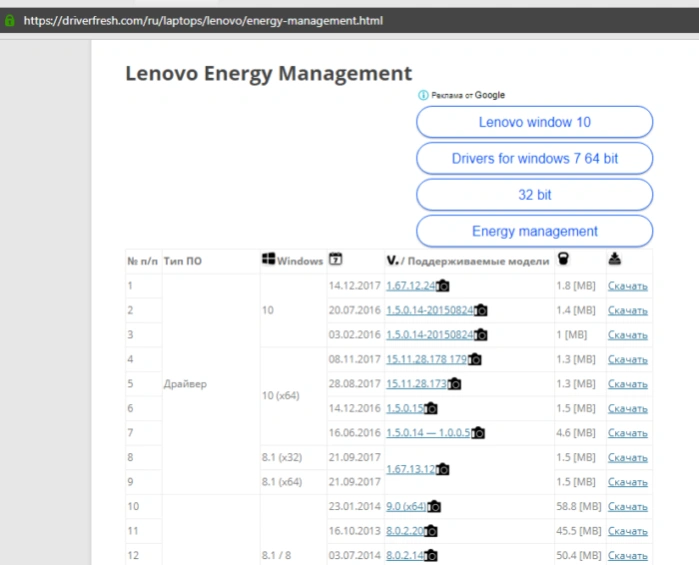Open version link 9.0 (x64)
The width and height of the screenshot is (699, 565).
[x=407, y=507]
